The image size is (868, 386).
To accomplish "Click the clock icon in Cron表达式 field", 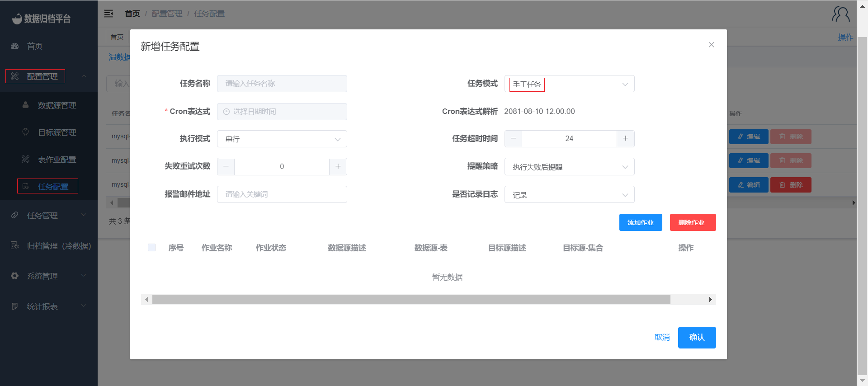I will (226, 112).
